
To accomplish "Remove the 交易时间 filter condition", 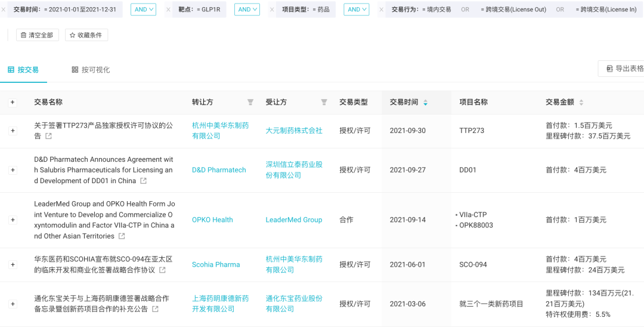I will coord(4,10).
